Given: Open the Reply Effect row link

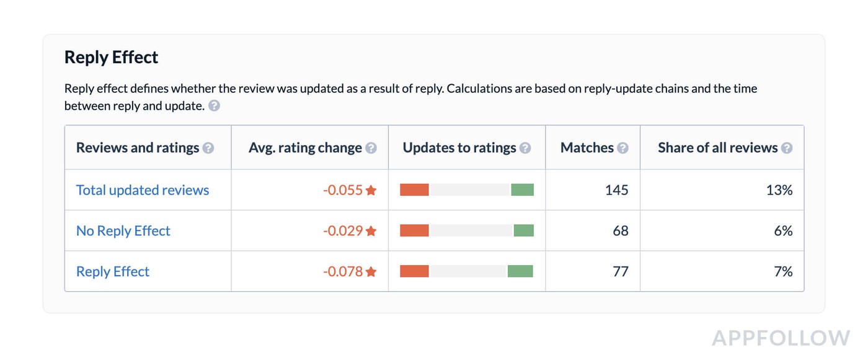Looking at the screenshot, I should (x=113, y=271).
